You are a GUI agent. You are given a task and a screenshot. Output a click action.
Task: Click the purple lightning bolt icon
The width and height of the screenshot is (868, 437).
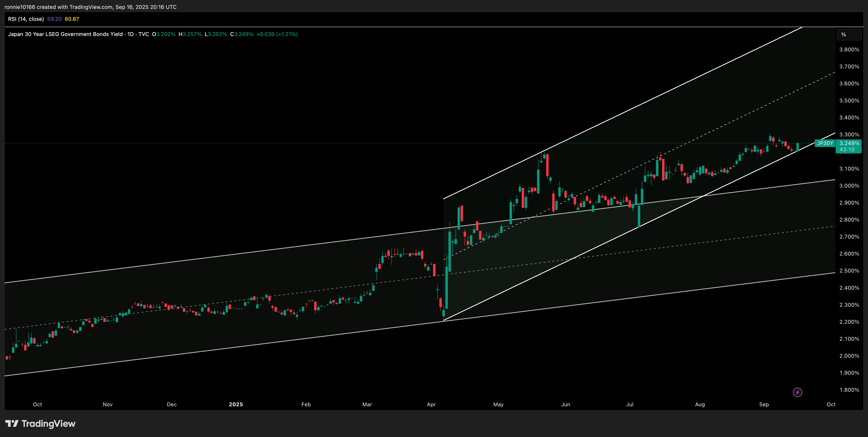[797, 392]
